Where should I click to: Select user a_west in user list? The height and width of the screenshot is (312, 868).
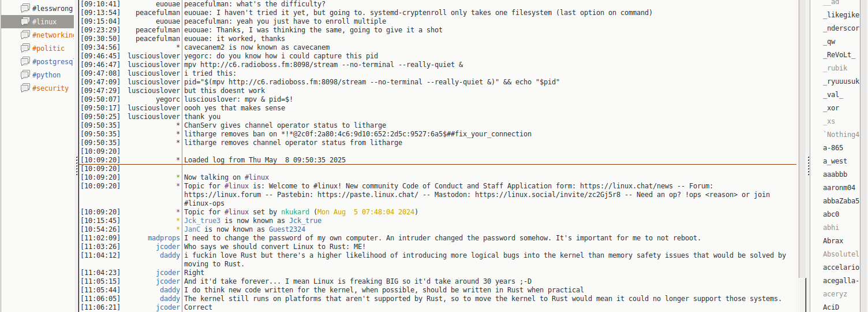coord(835,161)
